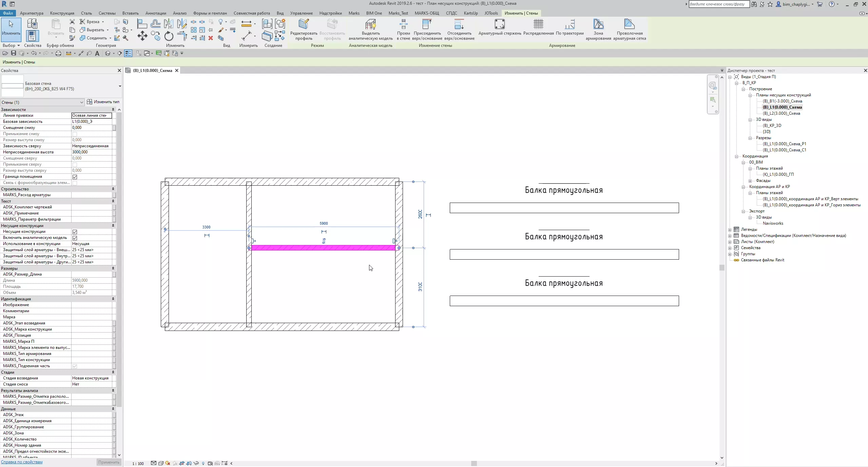868x467 pixels.
Task: Select the Move tool with four arrows
Action: (x=142, y=36)
